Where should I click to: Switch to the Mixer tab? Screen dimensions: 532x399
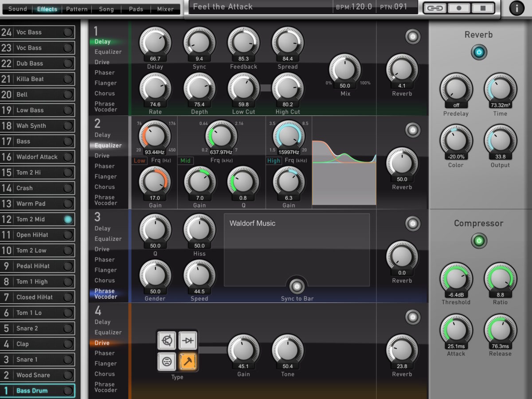pyautogui.click(x=165, y=8)
